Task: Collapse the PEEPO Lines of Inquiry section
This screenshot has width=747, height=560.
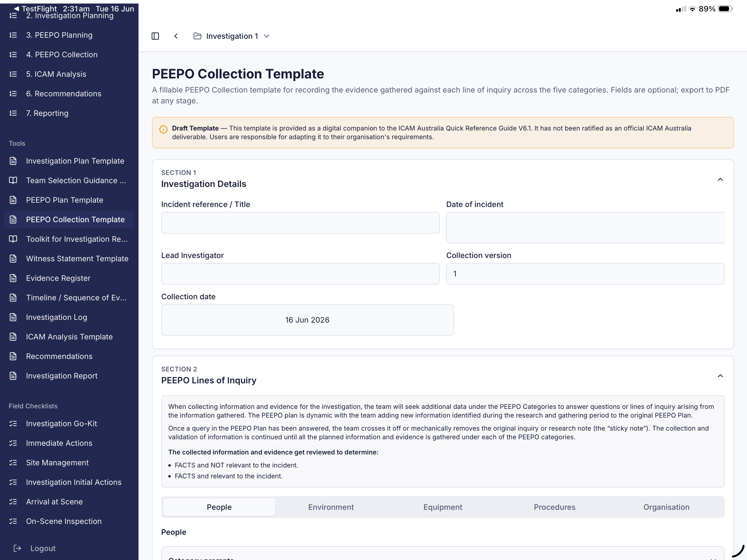Action: tap(720, 376)
